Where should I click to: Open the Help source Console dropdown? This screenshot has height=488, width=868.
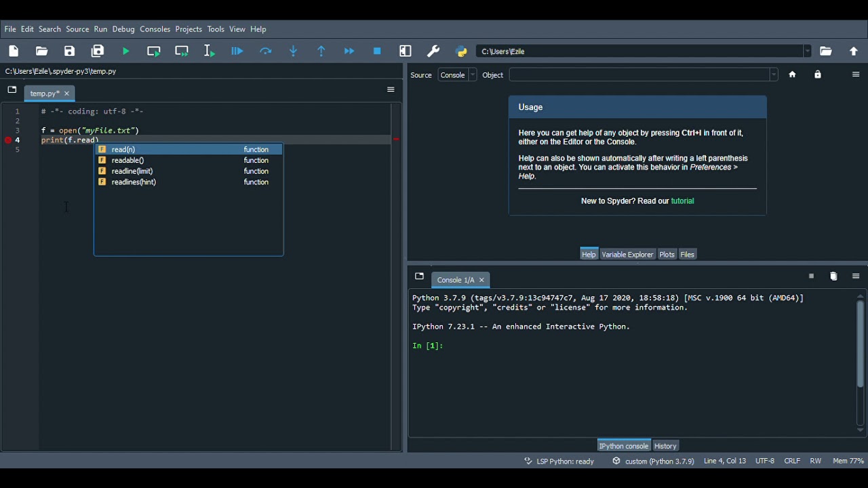458,75
